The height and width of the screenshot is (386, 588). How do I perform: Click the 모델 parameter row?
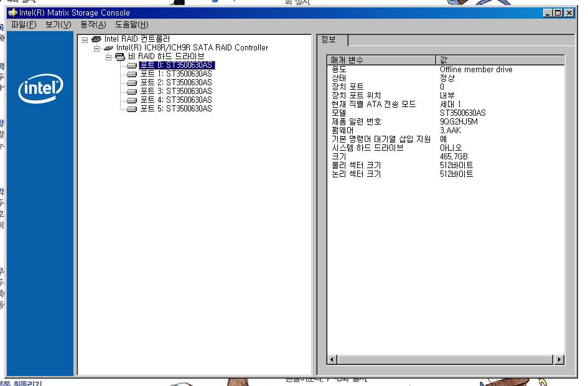(x=446, y=113)
